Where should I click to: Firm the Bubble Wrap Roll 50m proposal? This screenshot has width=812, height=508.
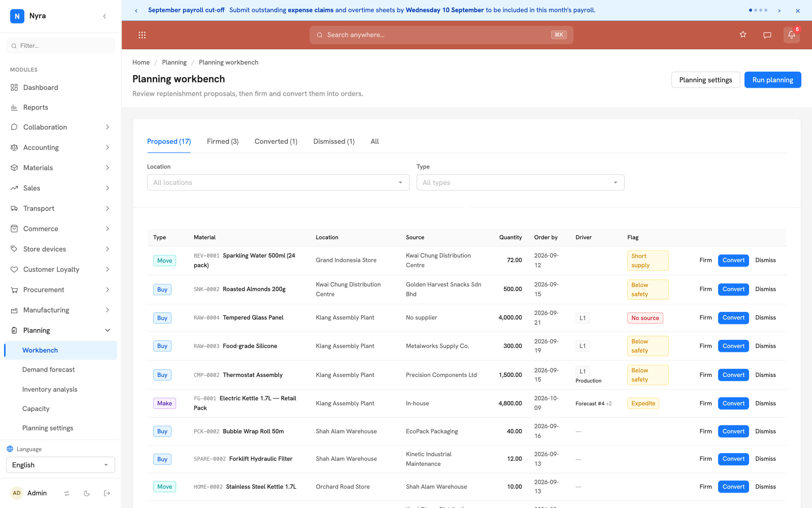pyautogui.click(x=705, y=431)
